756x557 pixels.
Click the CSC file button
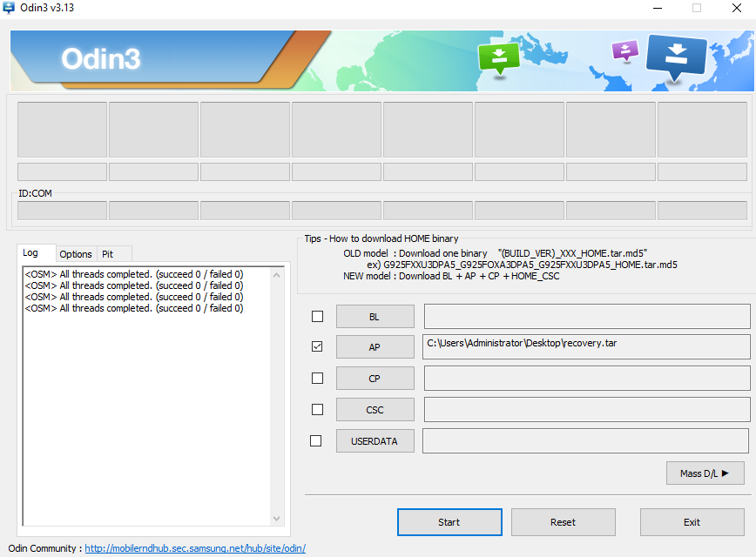pyautogui.click(x=375, y=410)
